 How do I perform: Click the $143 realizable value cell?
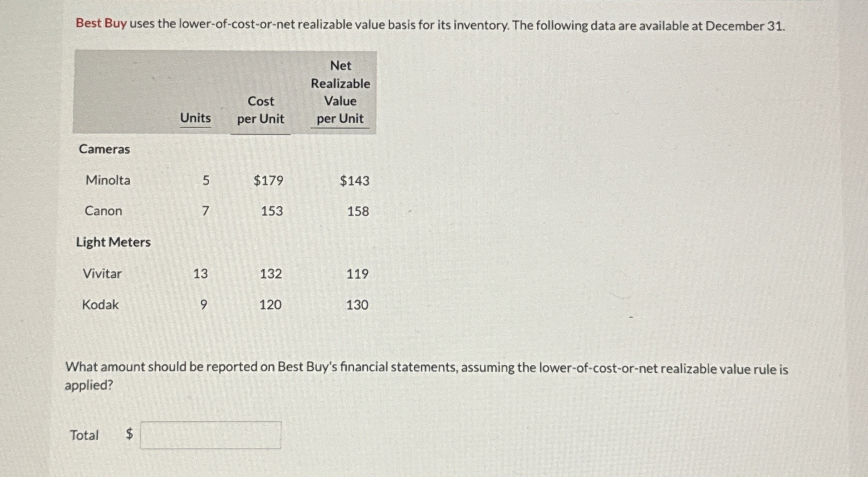[x=354, y=180]
